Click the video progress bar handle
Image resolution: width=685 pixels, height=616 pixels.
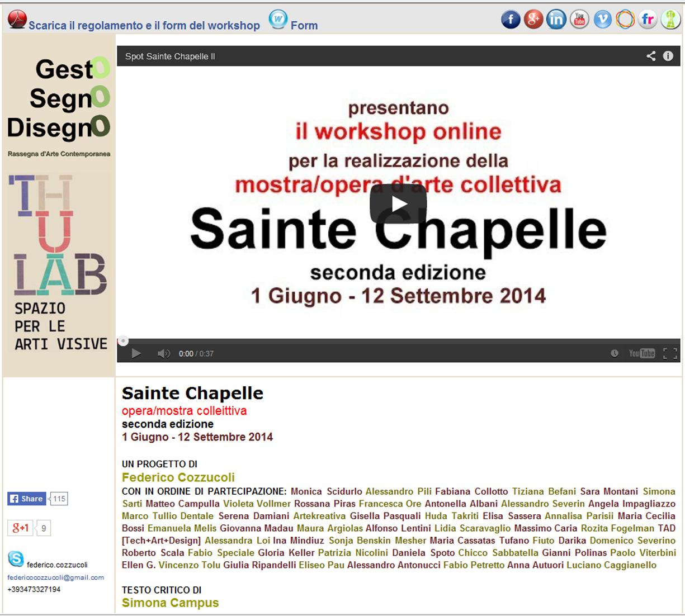(x=123, y=341)
